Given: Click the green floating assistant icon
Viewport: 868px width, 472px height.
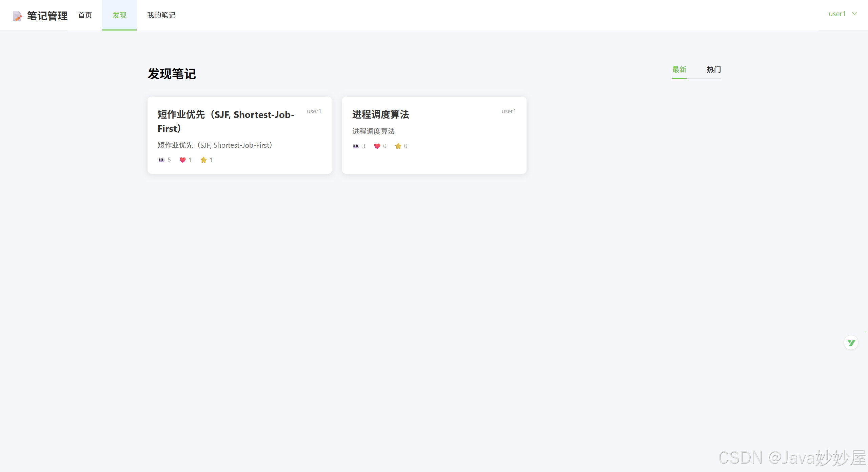Looking at the screenshot, I should coord(851,343).
